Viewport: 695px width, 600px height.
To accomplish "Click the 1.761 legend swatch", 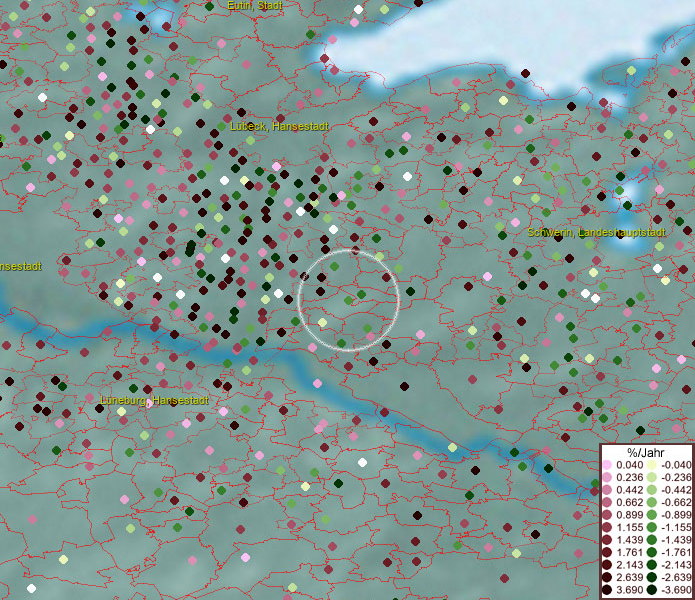I will (x=608, y=553).
